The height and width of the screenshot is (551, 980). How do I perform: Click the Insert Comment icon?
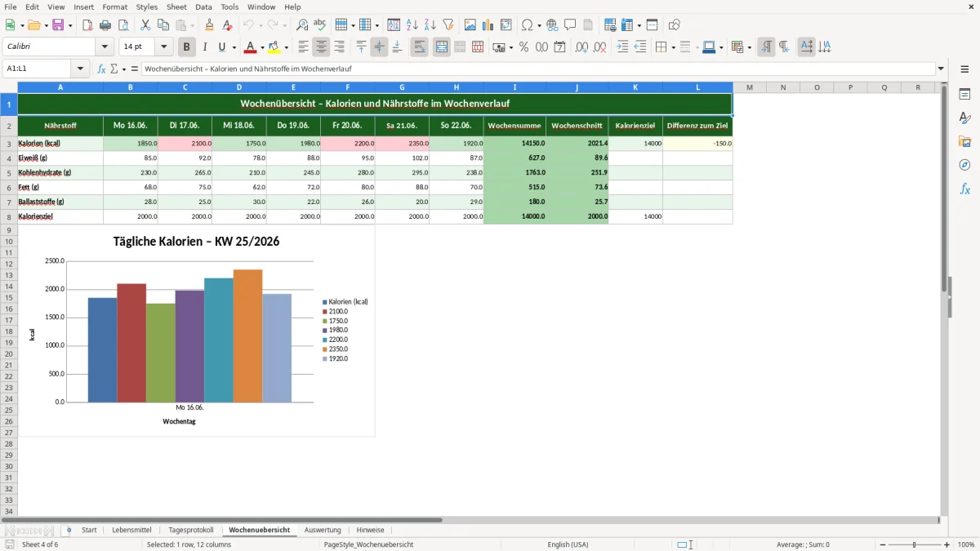(570, 25)
